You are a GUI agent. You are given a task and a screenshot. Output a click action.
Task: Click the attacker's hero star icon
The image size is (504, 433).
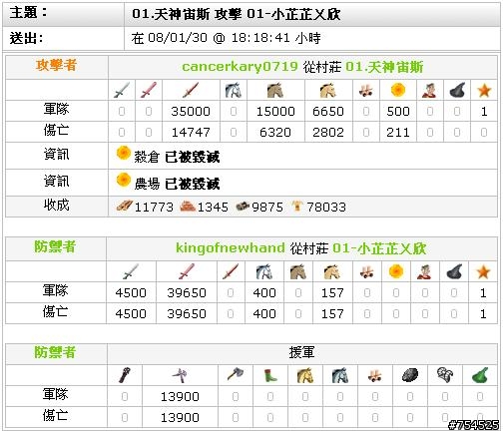click(484, 90)
